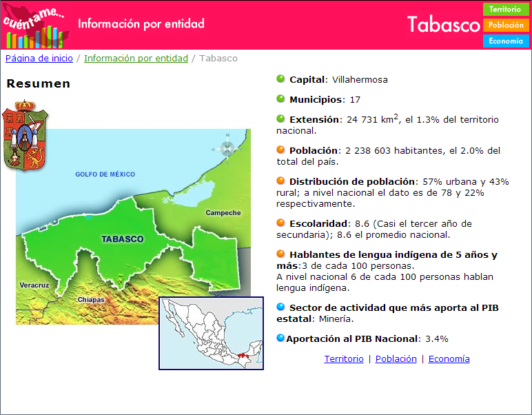Click the Resumen heading
The height and width of the screenshot is (415, 532).
pos(39,83)
